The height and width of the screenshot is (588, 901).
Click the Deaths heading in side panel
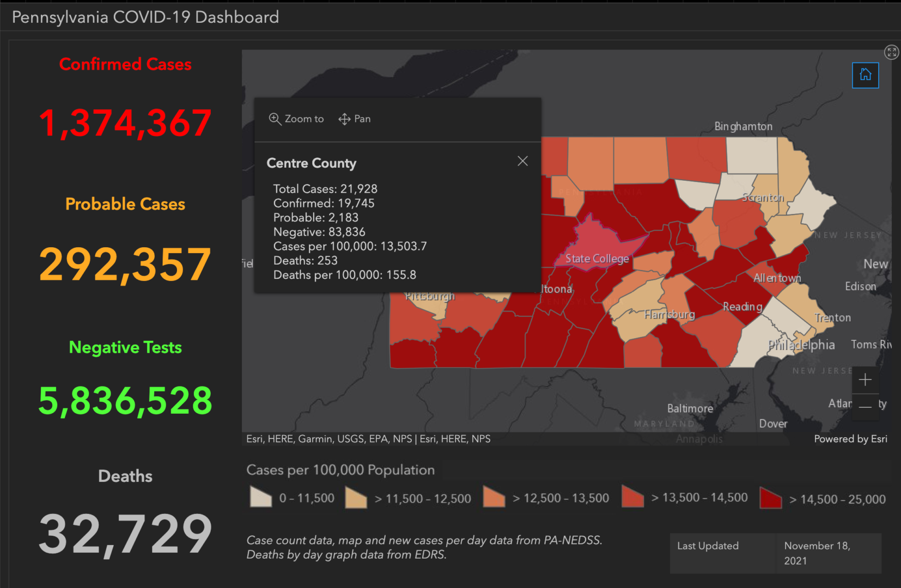coord(125,476)
